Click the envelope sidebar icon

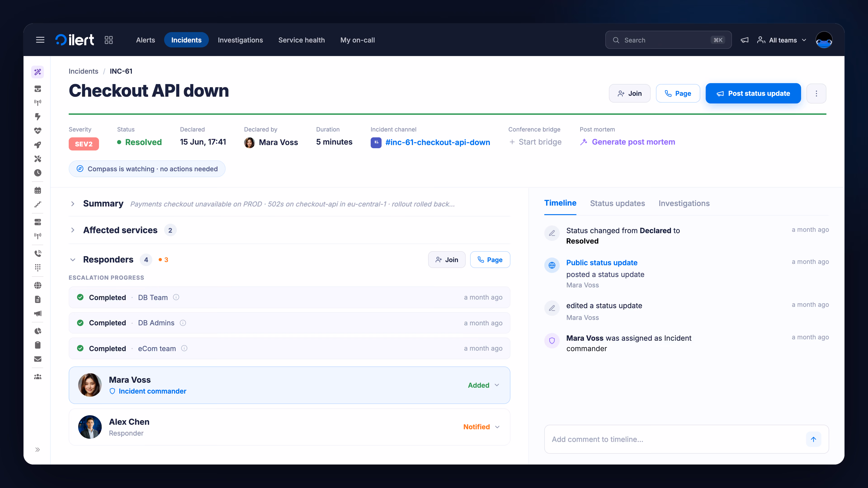[x=38, y=359]
